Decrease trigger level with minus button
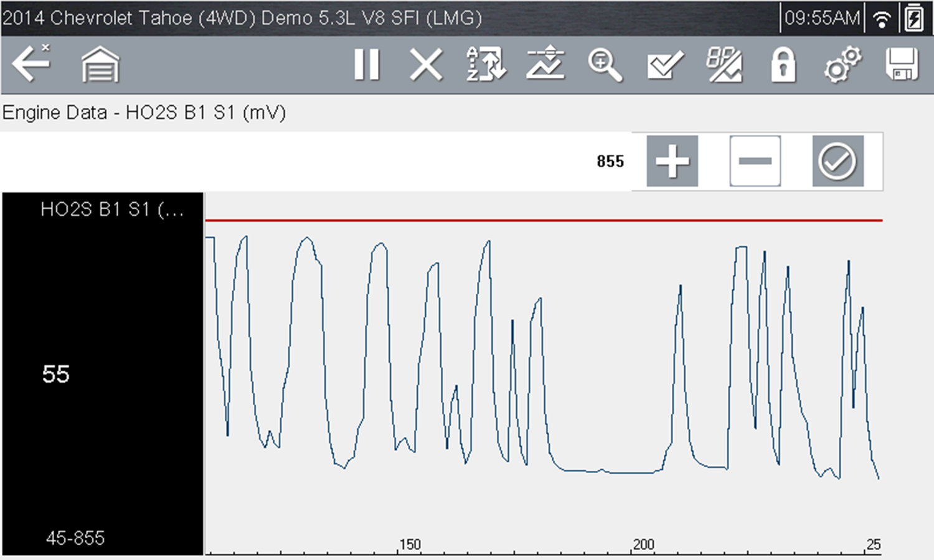Viewport: 934px width, 560px height. (755, 161)
